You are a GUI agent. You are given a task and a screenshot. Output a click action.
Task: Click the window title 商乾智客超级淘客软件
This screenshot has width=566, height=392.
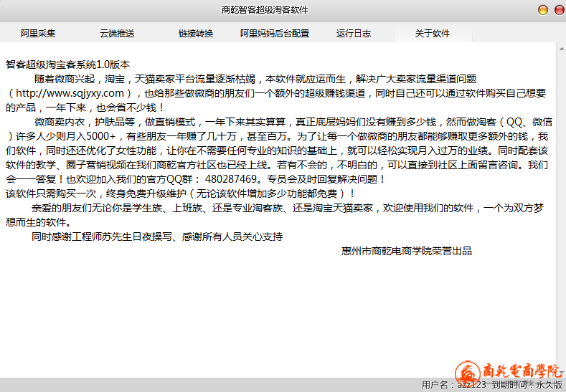[265, 10]
